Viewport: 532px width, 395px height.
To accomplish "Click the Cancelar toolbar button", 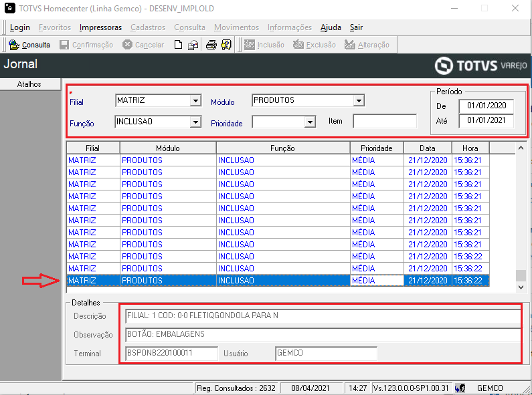I will 143,45.
